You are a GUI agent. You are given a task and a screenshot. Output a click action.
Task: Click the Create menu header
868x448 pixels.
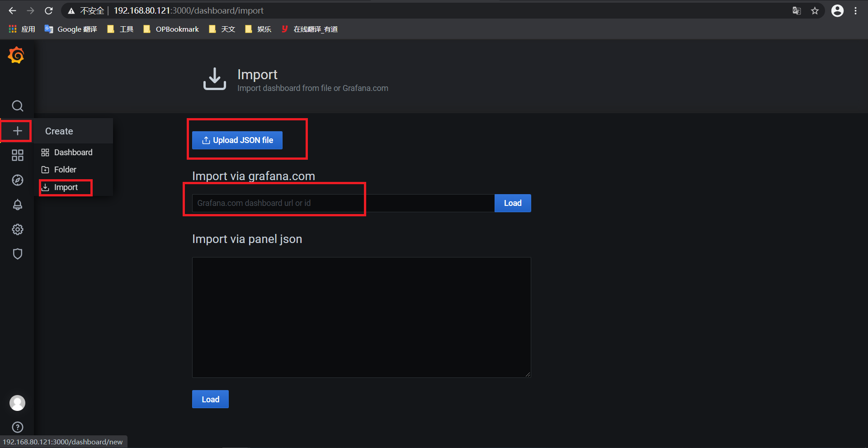pyautogui.click(x=59, y=131)
